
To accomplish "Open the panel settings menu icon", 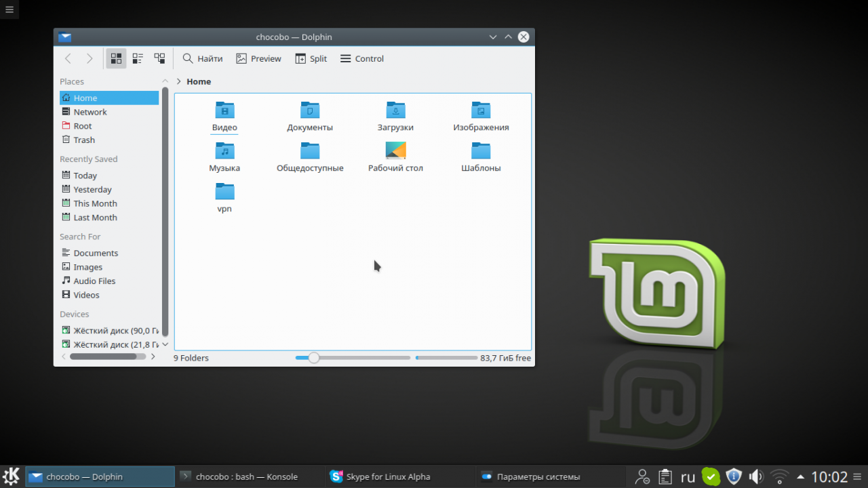I will coord(859,476).
